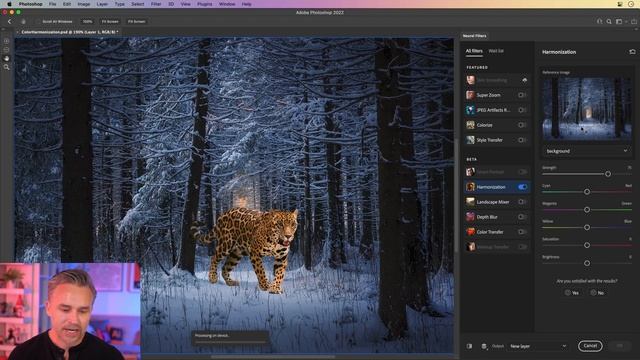Enable the Depth Blur filter toggle
The height and width of the screenshot is (360, 640).
pyautogui.click(x=522, y=217)
